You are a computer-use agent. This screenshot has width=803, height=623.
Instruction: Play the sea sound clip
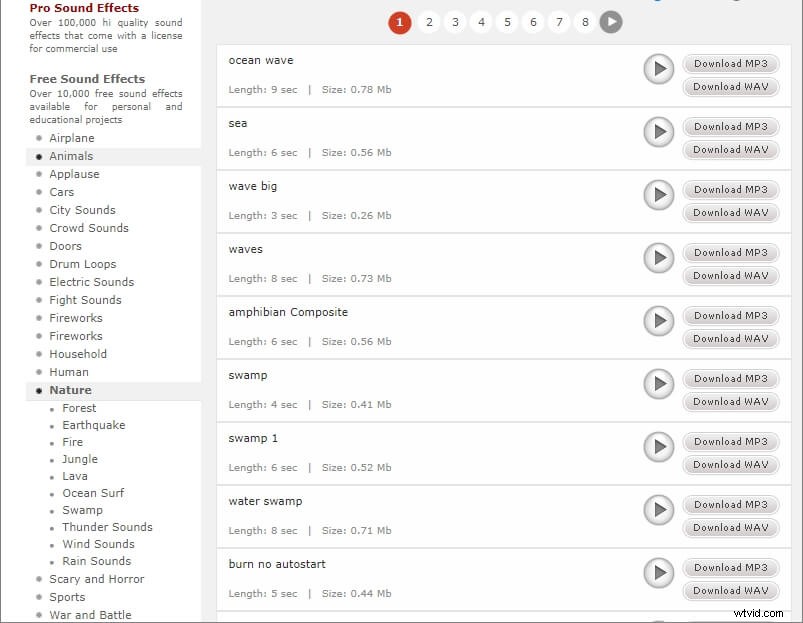[658, 133]
